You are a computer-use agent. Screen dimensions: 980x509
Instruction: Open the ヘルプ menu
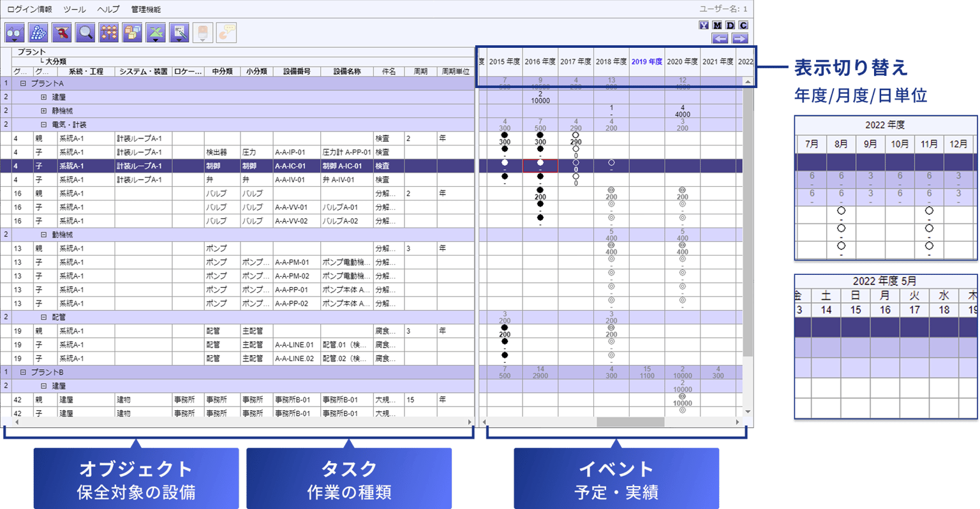click(x=108, y=10)
